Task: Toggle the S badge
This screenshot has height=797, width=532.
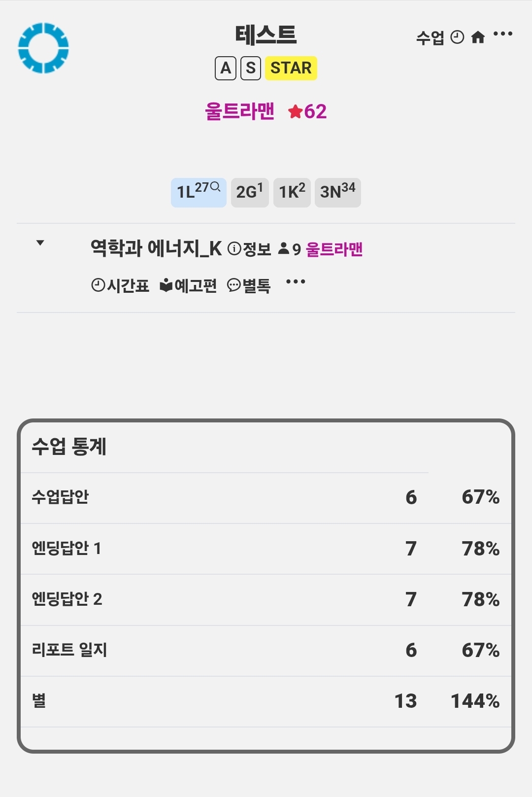Action: [x=251, y=68]
